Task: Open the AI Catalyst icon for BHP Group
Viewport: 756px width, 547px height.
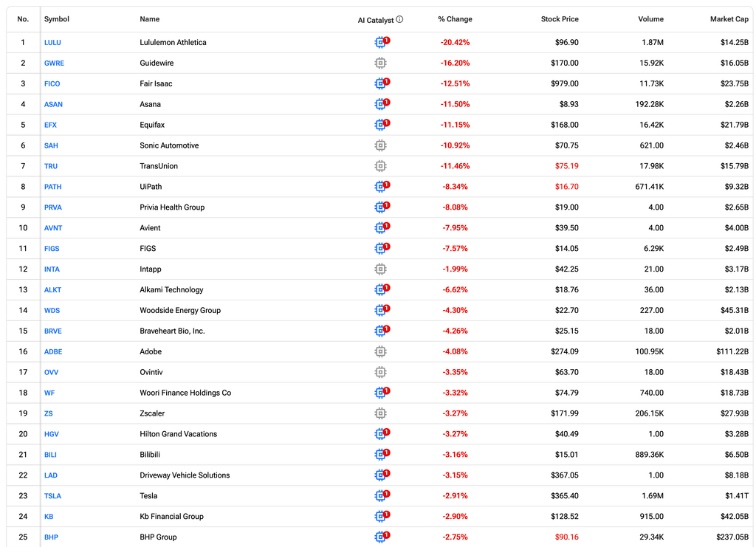Action: point(382,537)
